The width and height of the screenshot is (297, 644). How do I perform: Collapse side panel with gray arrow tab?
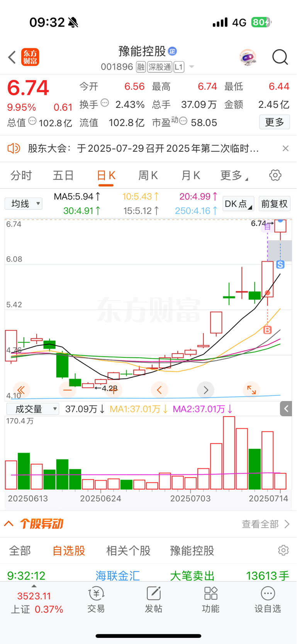[286, 409]
